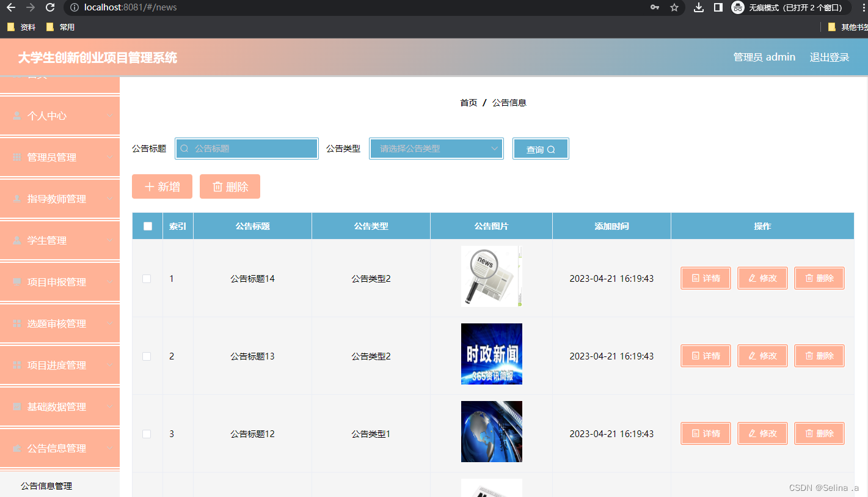The width and height of the screenshot is (868, 497).
Task: Click 退出登录 at top right
Action: pyautogui.click(x=829, y=56)
